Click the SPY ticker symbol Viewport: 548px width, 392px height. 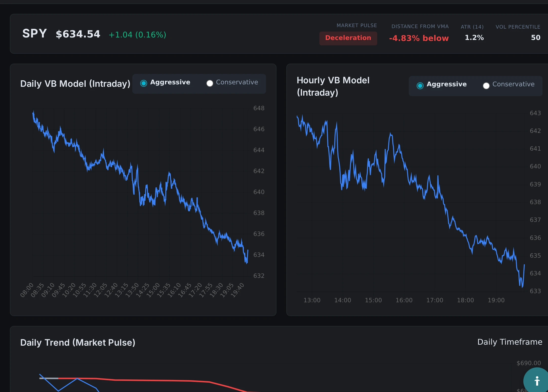pos(35,34)
